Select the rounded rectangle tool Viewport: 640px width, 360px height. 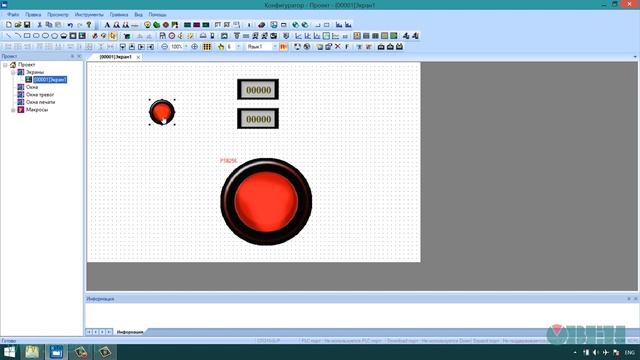coord(36,36)
